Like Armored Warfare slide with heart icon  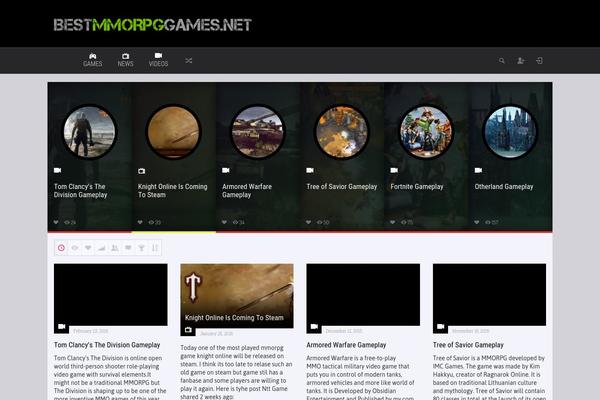[224, 222]
